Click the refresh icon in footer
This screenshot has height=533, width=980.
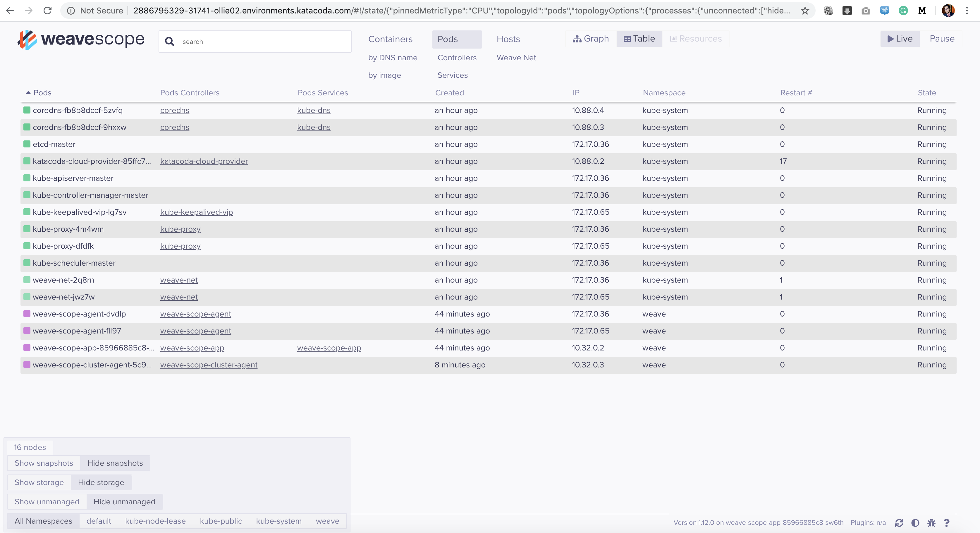pyautogui.click(x=899, y=523)
